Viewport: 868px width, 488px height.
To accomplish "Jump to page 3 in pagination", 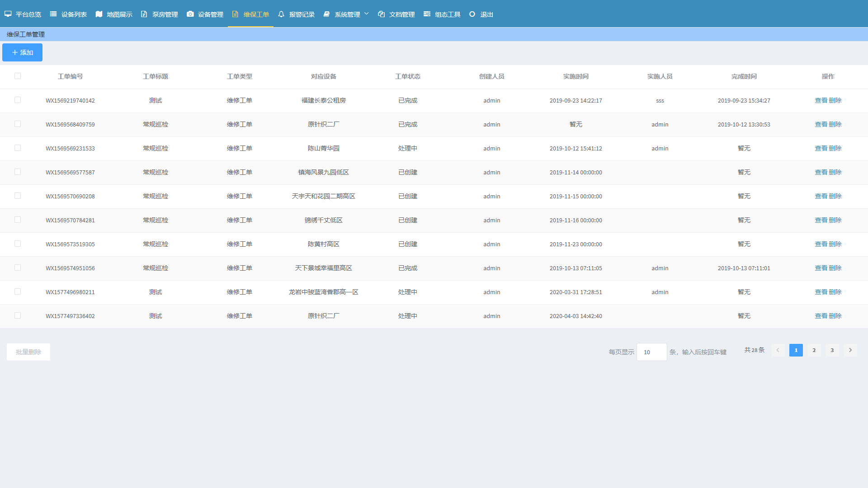I will point(832,350).
